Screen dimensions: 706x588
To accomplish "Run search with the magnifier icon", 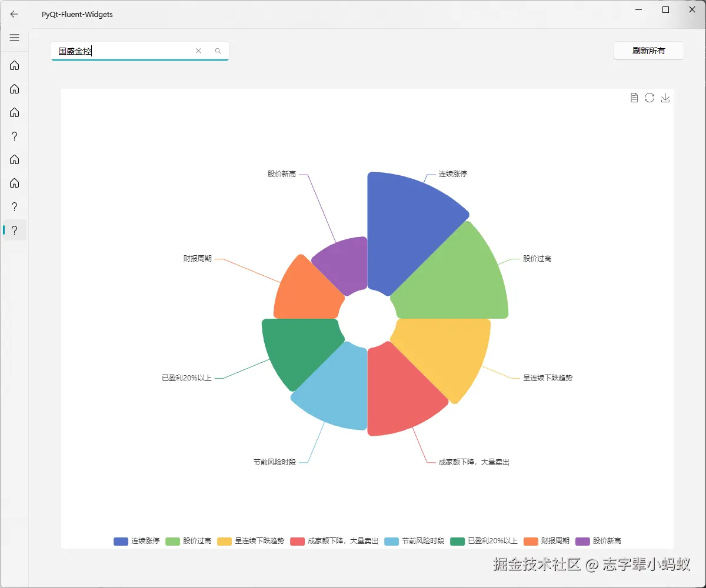I will (x=218, y=51).
